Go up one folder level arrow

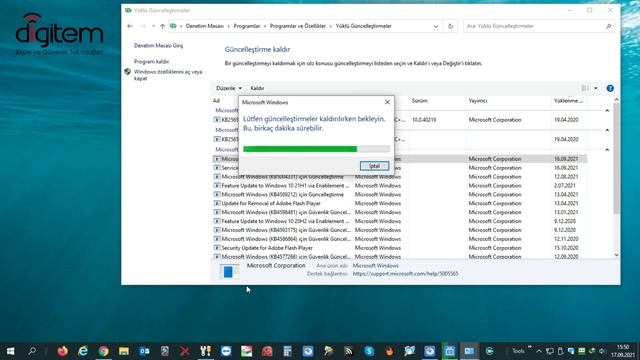(162, 26)
